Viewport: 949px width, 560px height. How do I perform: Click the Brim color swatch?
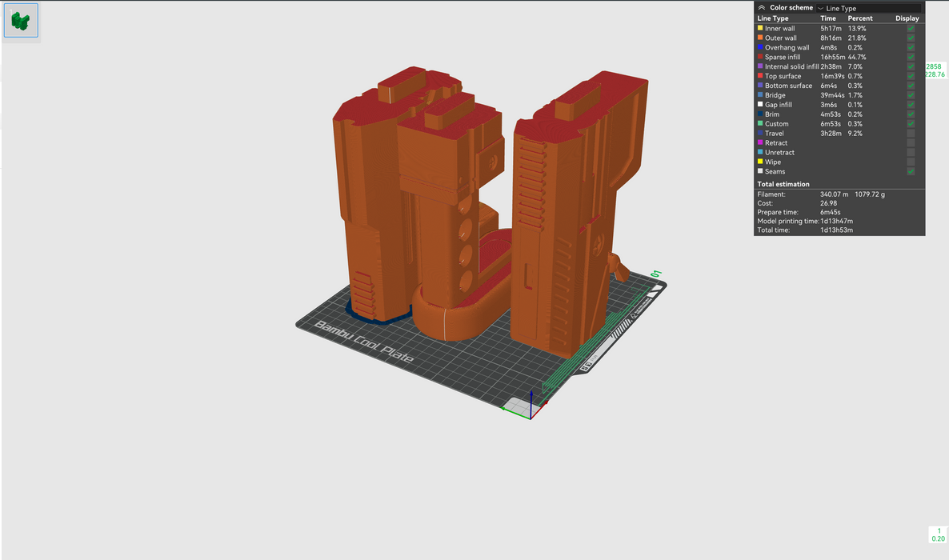click(x=760, y=114)
